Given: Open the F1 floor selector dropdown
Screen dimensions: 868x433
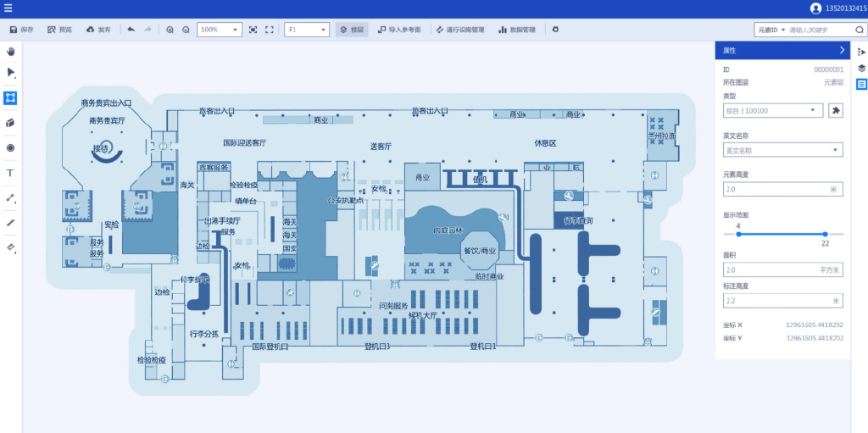Looking at the screenshot, I should 307,30.
